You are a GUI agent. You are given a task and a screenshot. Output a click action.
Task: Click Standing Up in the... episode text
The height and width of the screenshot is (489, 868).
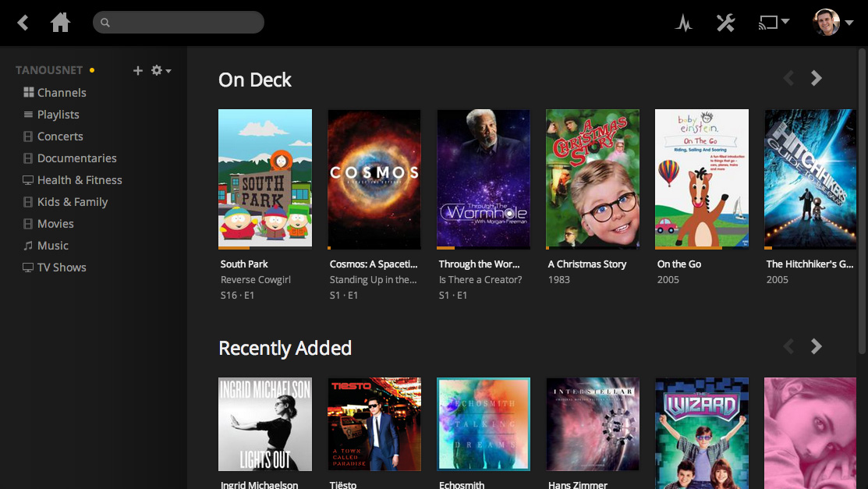pos(373,280)
